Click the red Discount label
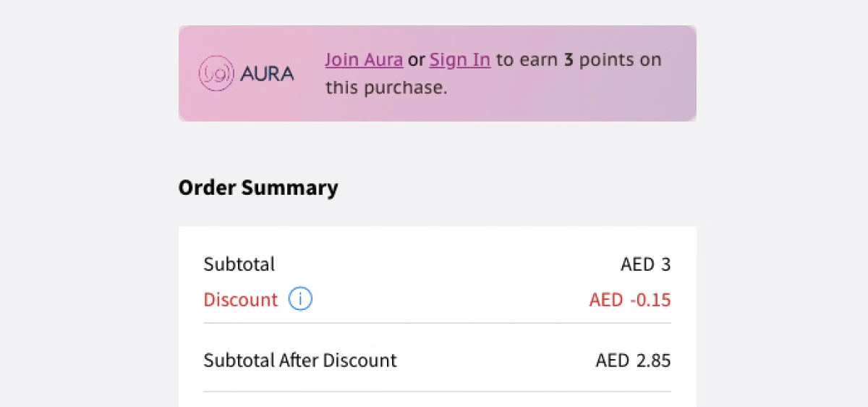The width and height of the screenshot is (868, 407). (241, 300)
